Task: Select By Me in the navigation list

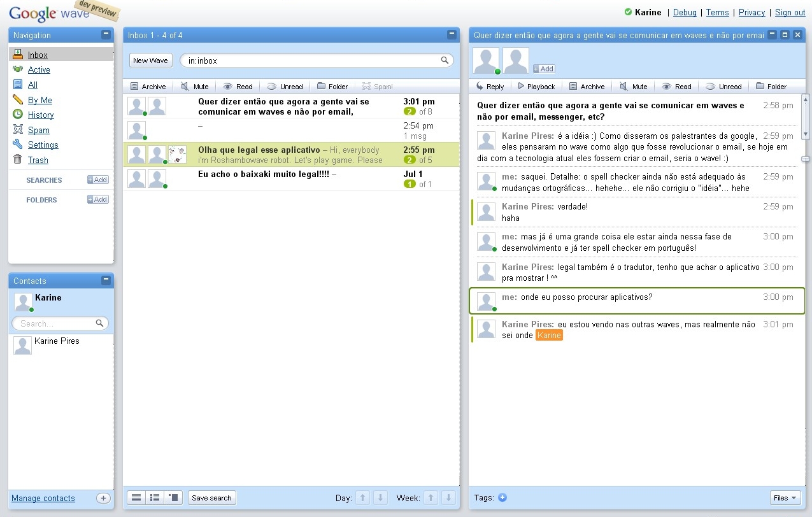Action: [39, 100]
